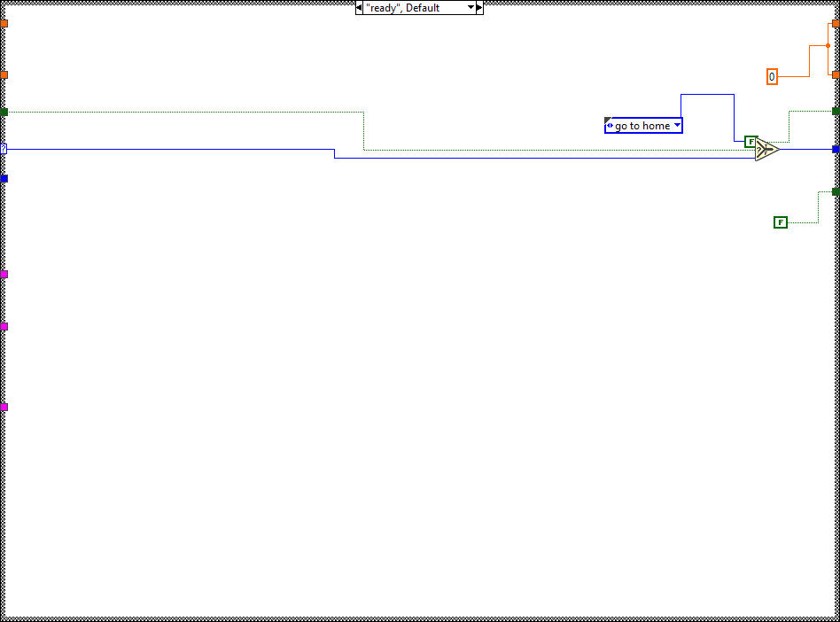Select the topmost orange tunnel on right border
Viewport: 840px width, 622px height.
coord(836,21)
